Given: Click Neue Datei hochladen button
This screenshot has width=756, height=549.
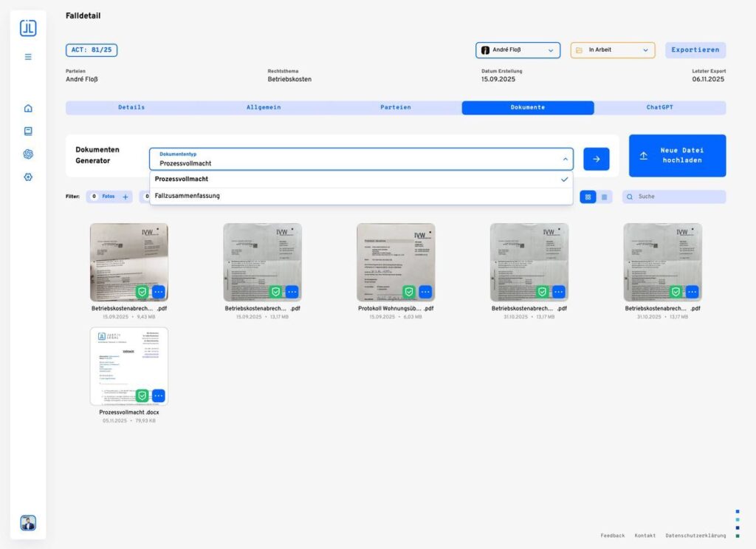Looking at the screenshot, I should pyautogui.click(x=677, y=156).
